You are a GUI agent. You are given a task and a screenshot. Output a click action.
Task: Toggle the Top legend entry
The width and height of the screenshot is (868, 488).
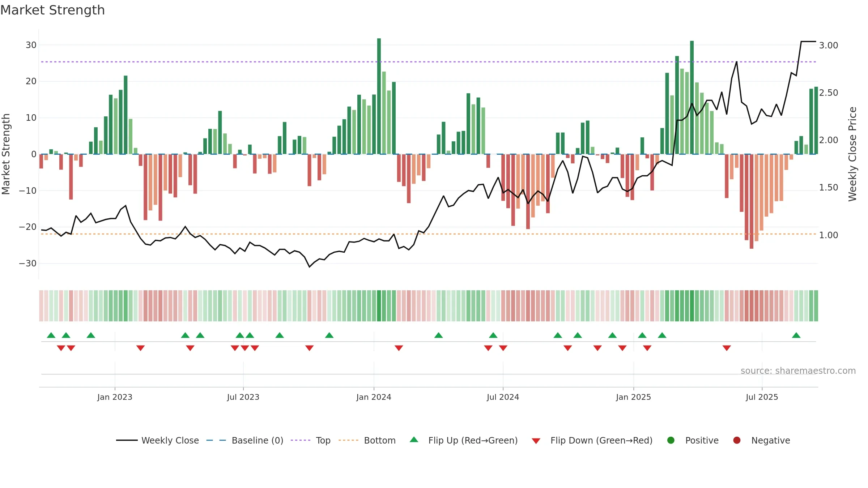coord(311,440)
